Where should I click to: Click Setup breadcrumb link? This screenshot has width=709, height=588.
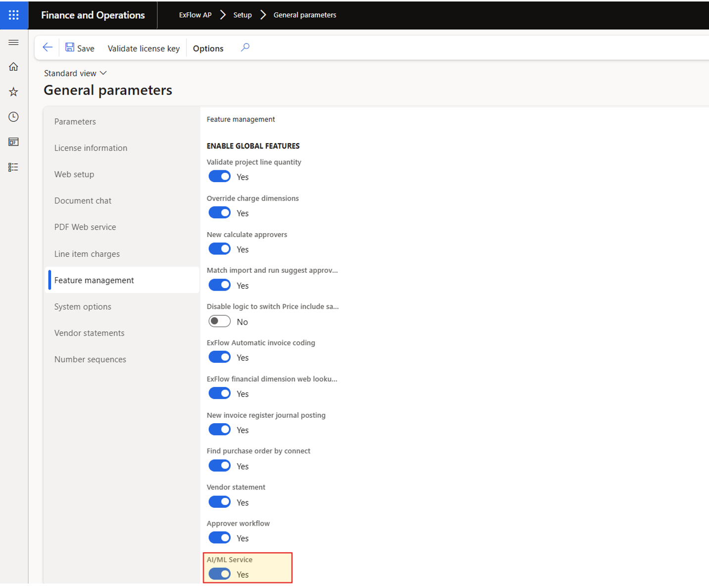click(x=242, y=15)
